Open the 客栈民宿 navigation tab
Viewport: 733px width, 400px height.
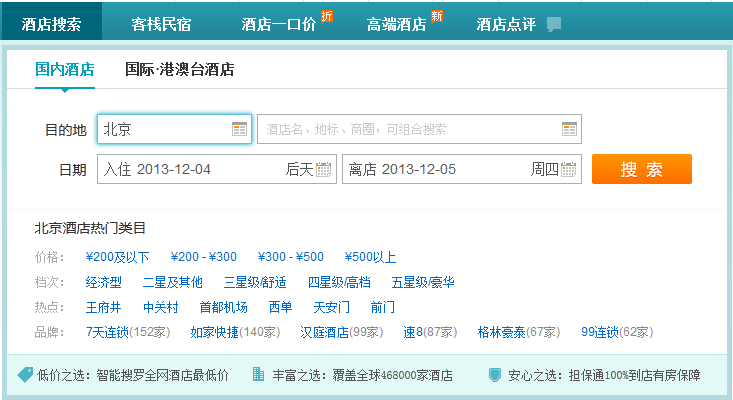161,25
